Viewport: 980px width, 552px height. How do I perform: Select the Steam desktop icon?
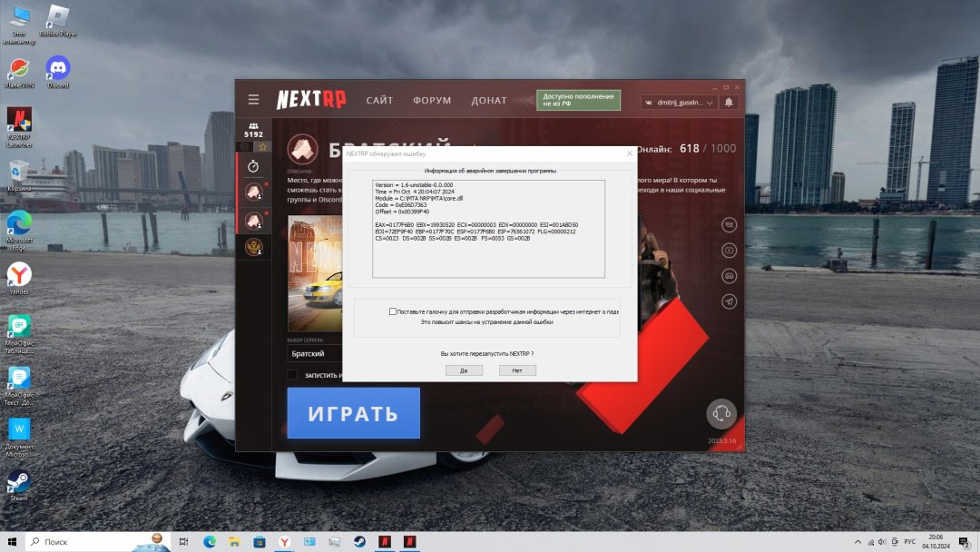[x=19, y=487]
